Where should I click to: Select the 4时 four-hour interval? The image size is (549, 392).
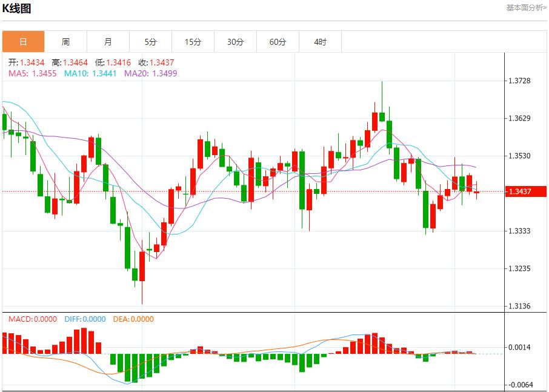tap(320, 41)
